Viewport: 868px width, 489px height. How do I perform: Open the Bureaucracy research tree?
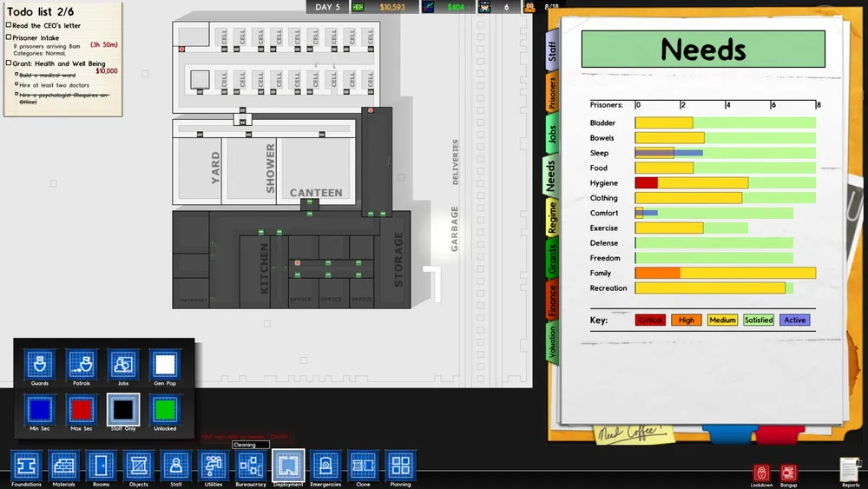click(x=251, y=465)
